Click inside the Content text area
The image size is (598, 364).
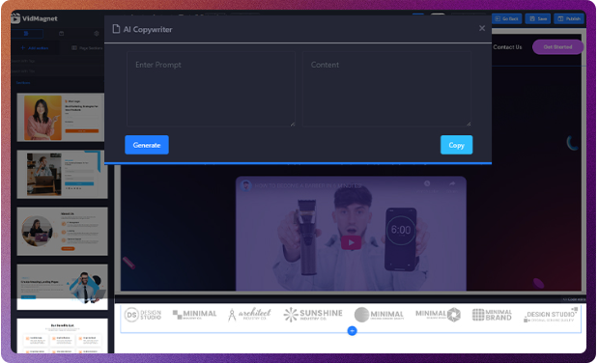[386, 89]
